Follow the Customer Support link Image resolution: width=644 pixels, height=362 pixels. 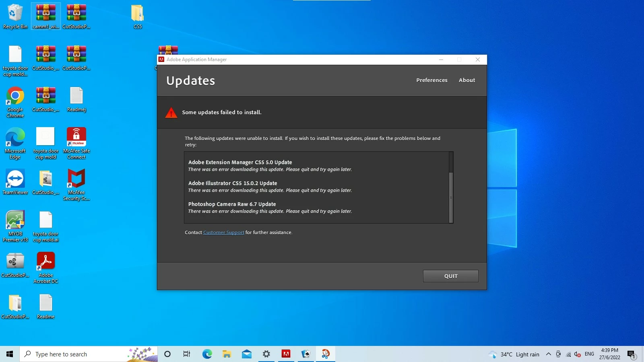point(223,232)
